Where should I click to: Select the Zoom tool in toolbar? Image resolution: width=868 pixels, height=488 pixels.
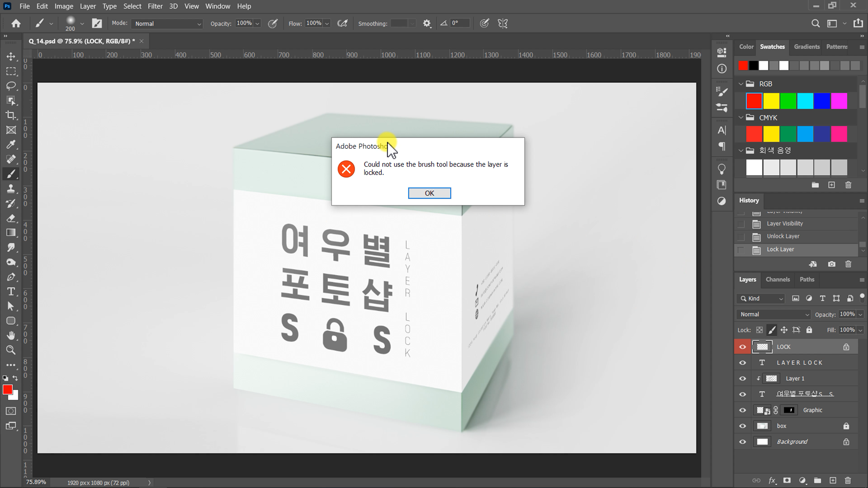point(11,350)
